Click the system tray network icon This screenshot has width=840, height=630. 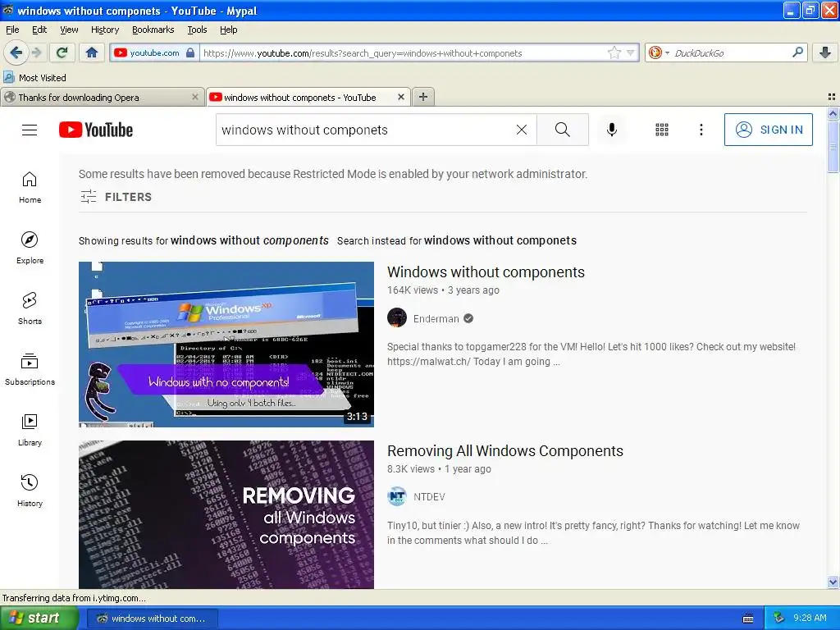pos(779,619)
